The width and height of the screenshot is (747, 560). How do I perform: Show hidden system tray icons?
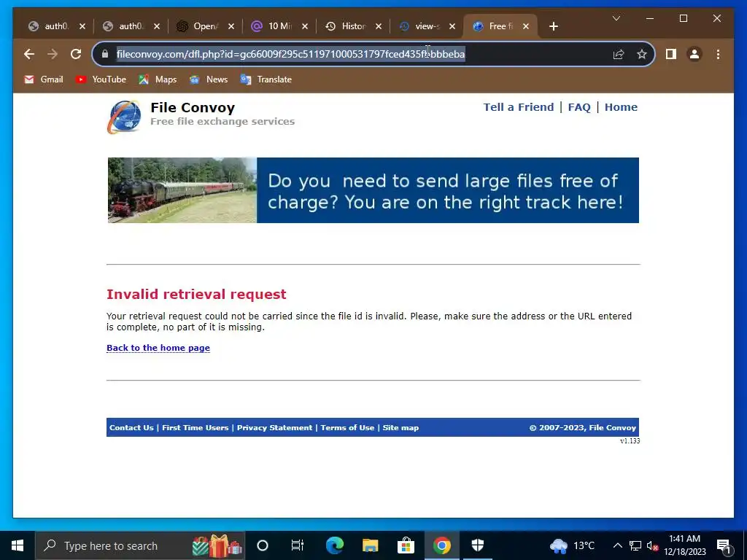pyautogui.click(x=617, y=545)
